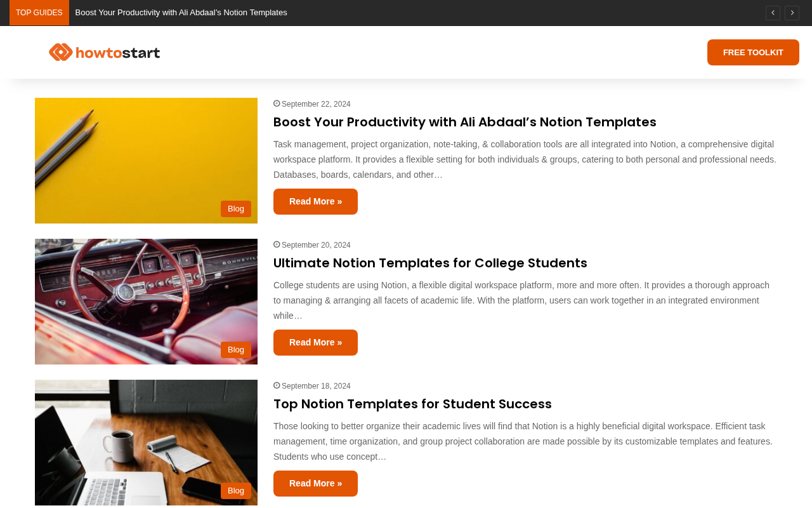
Task: Click Blog tag on pencils image
Action: click(x=236, y=209)
